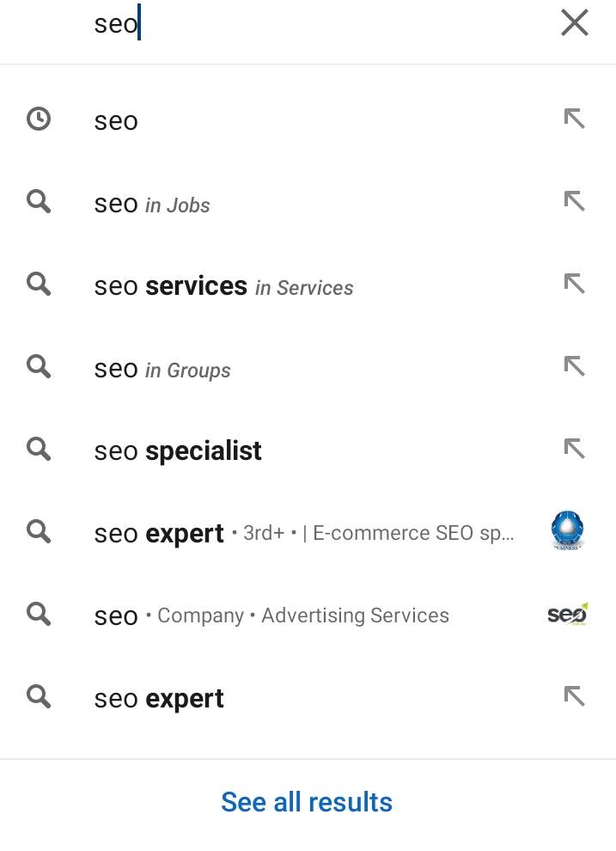Tap the fill arrow for seo services
The height and width of the screenshot is (851, 616).
574,284
